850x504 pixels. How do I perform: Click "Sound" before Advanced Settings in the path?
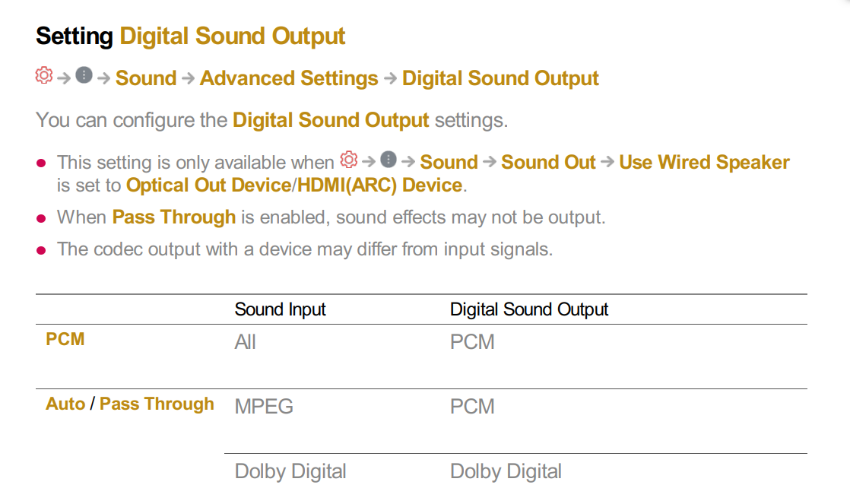[146, 78]
